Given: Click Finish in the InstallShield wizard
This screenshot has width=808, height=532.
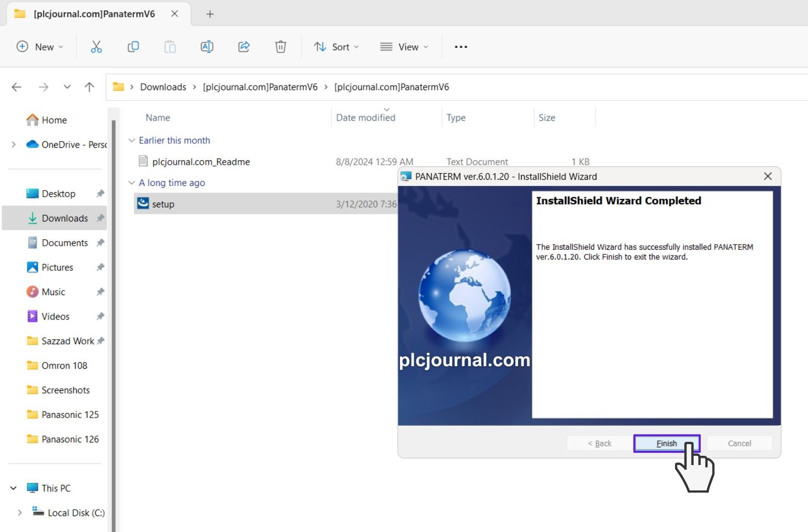Looking at the screenshot, I should [667, 443].
